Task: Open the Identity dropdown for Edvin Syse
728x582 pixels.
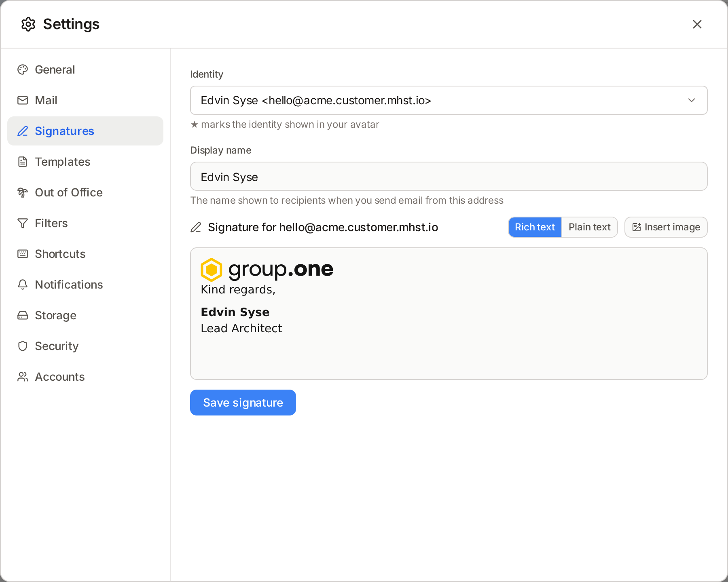Action: click(449, 100)
